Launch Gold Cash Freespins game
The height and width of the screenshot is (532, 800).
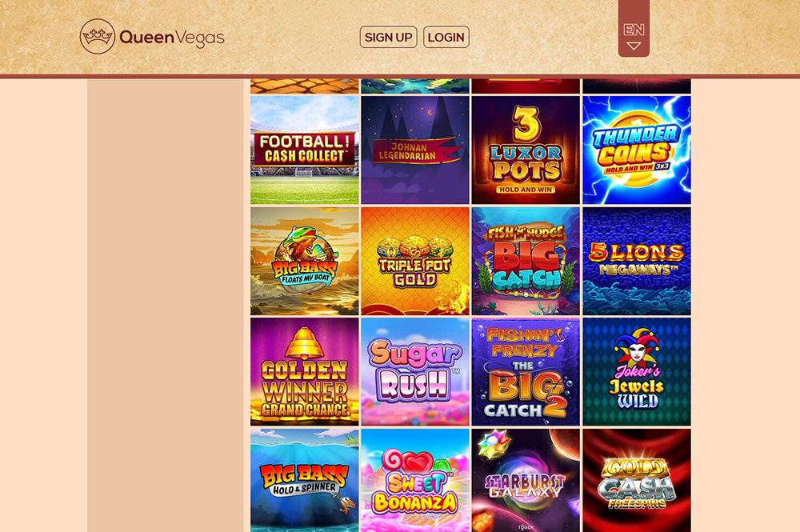637,481
